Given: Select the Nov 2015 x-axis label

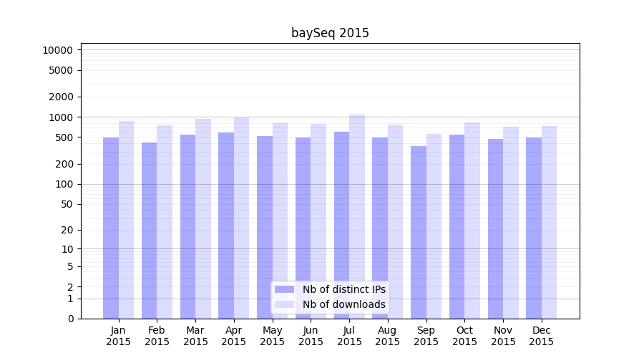Looking at the screenshot, I should coord(503,336).
